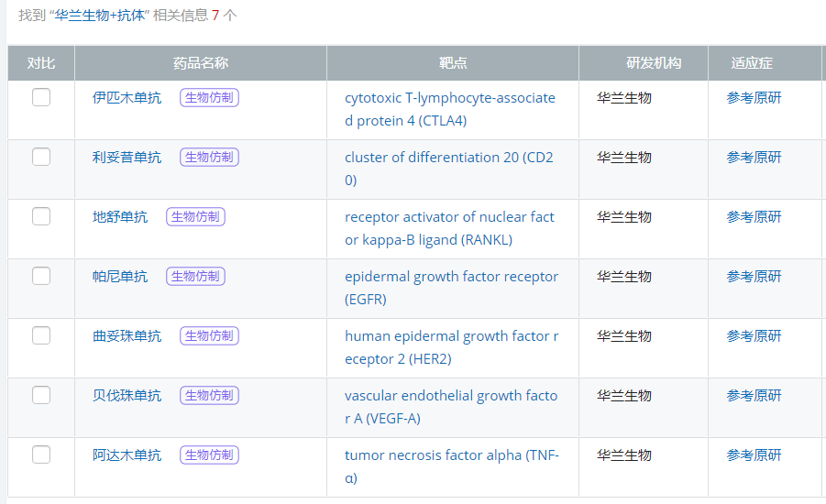Open the 伊匹木单抗 drug link
826x504 pixels.
[x=127, y=98]
